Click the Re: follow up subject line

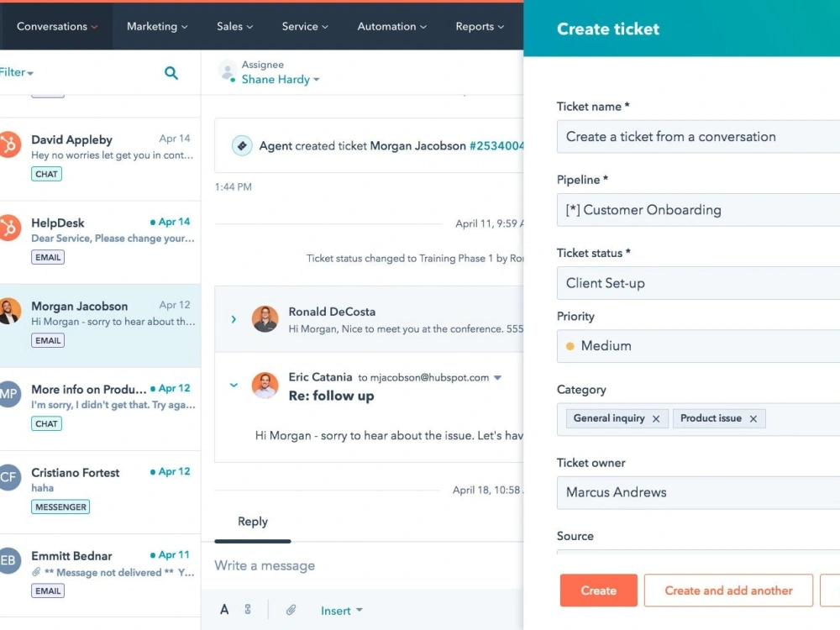(331, 396)
